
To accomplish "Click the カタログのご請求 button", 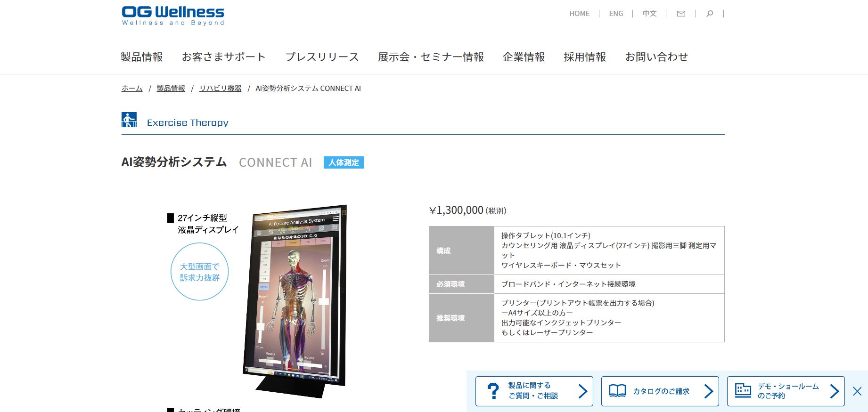I will tap(660, 391).
